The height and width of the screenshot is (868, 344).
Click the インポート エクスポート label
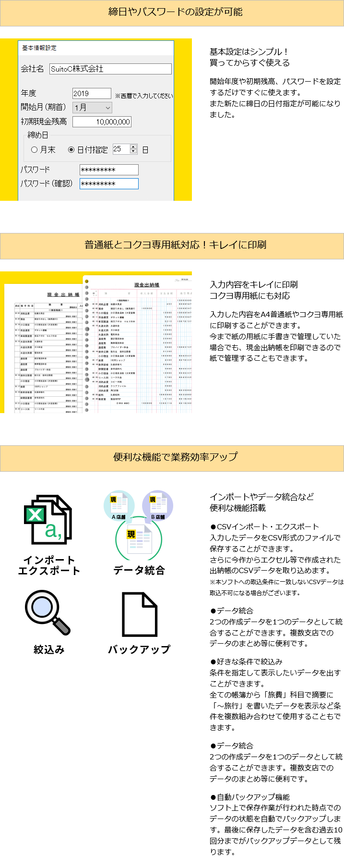pyautogui.click(x=49, y=565)
